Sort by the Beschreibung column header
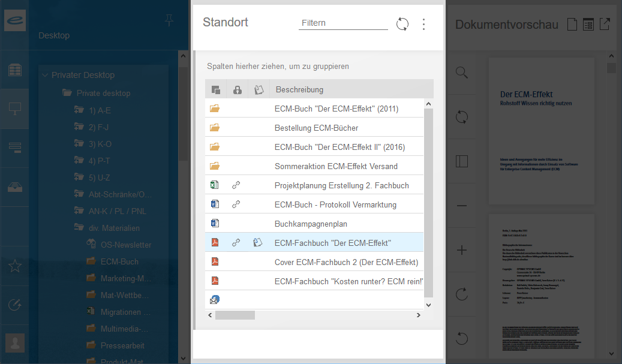The image size is (622, 364). (x=299, y=90)
